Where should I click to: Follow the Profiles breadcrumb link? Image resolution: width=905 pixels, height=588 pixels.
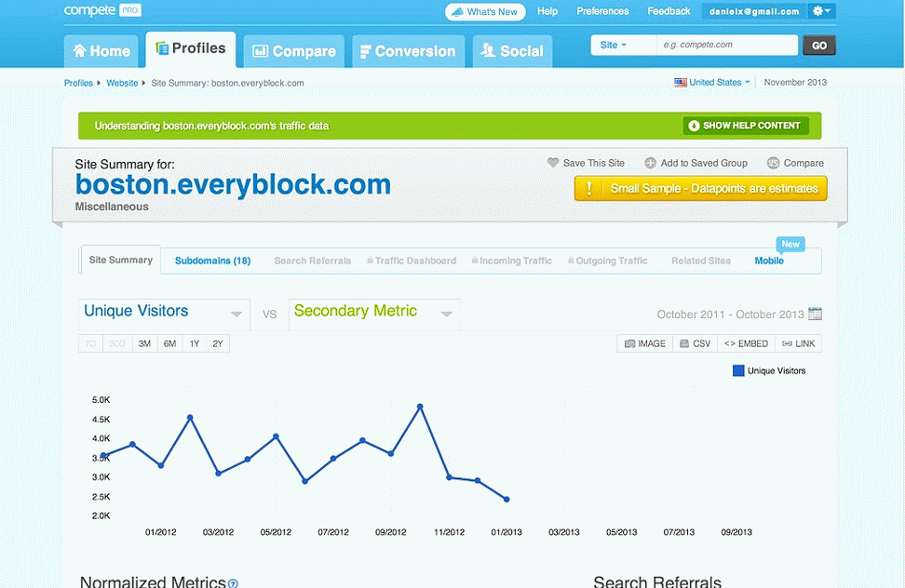(x=78, y=83)
